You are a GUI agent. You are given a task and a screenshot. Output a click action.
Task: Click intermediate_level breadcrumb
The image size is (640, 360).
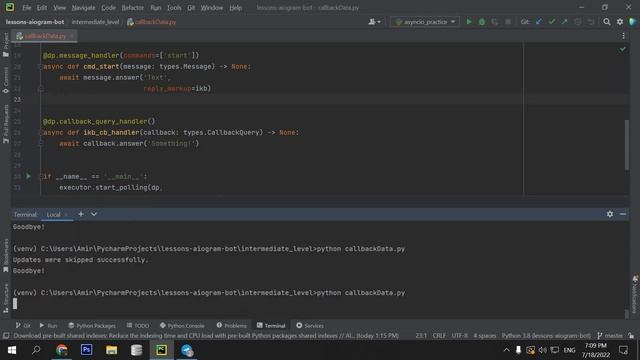pyautogui.click(x=96, y=22)
